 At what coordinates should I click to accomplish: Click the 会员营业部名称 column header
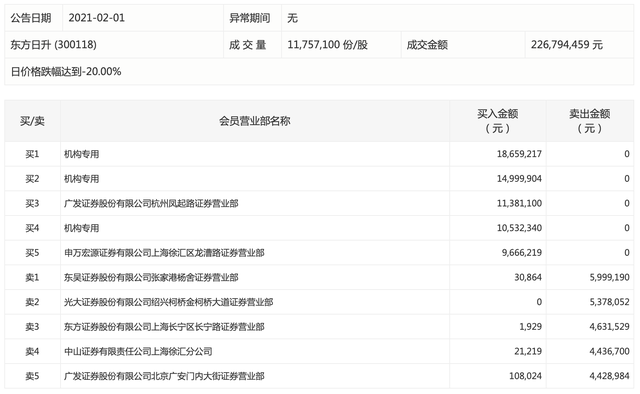pos(255,121)
